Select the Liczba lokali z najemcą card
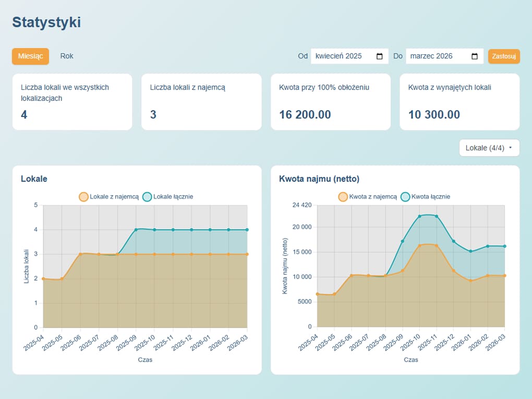This screenshot has height=399, width=532. point(201,102)
